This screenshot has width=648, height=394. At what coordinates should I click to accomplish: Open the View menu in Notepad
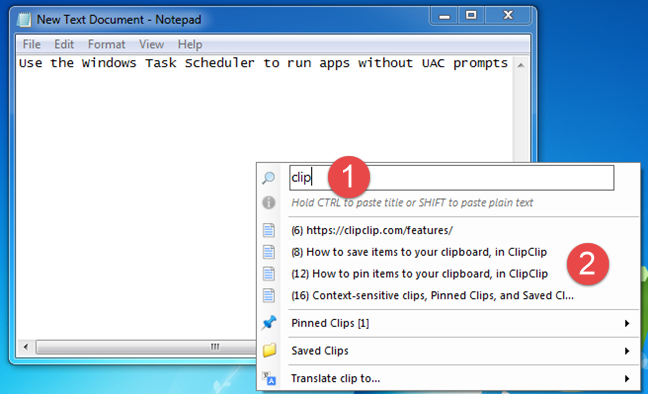coord(151,44)
